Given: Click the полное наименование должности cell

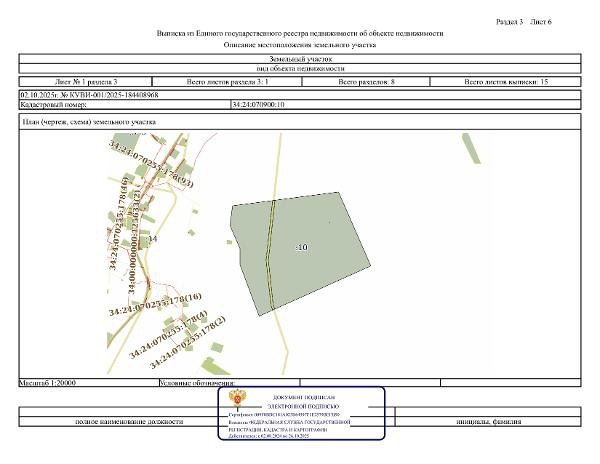Looking at the screenshot, I should pyautogui.click(x=129, y=422).
